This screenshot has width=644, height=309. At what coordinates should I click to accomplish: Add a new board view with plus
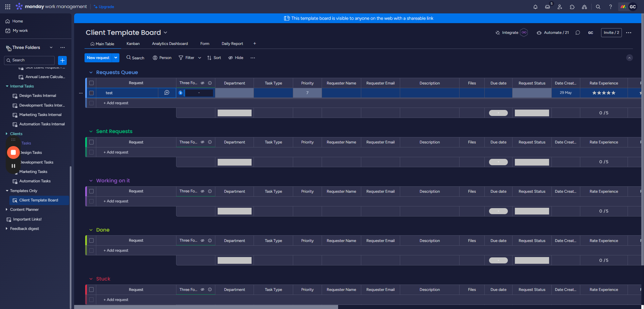pyautogui.click(x=255, y=44)
